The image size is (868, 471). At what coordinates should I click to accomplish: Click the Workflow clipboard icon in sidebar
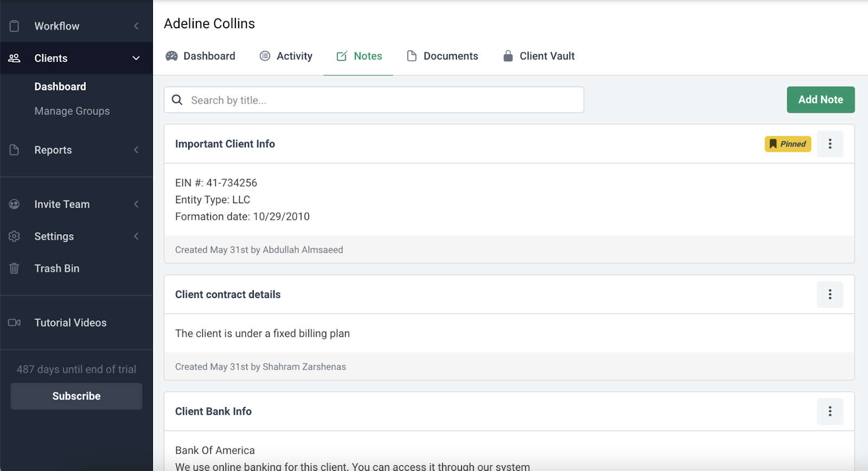click(x=15, y=26)
